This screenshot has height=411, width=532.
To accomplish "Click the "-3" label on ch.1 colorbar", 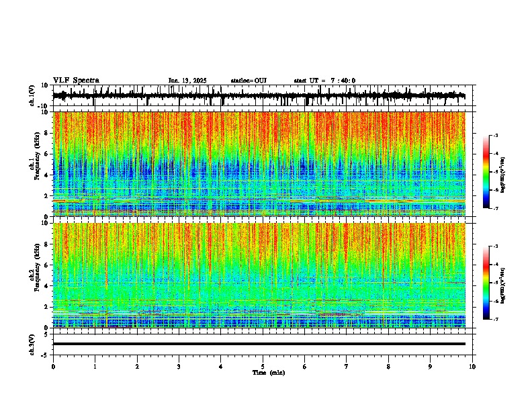I will tap(496, 136).
